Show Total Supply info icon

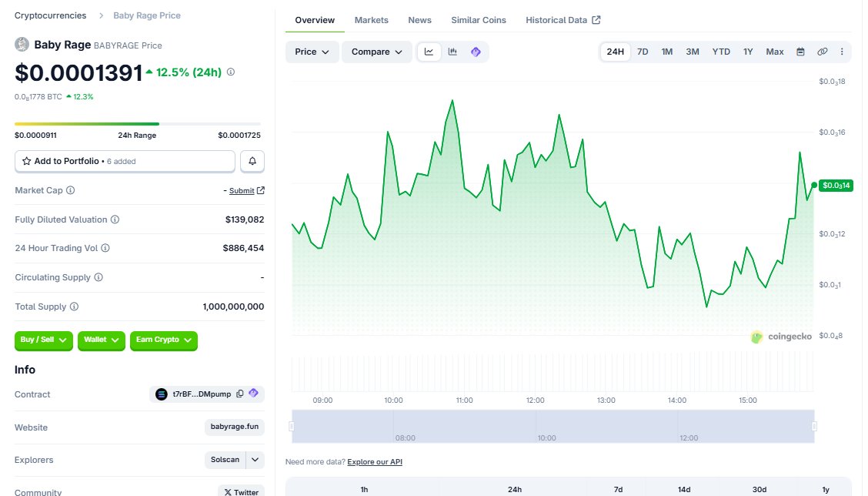point(74,307)
